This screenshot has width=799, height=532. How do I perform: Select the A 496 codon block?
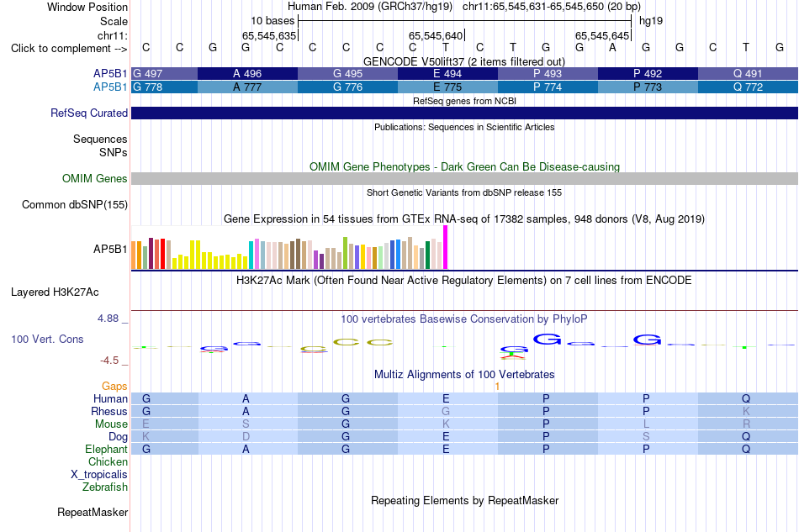click(x=247, y=74)
